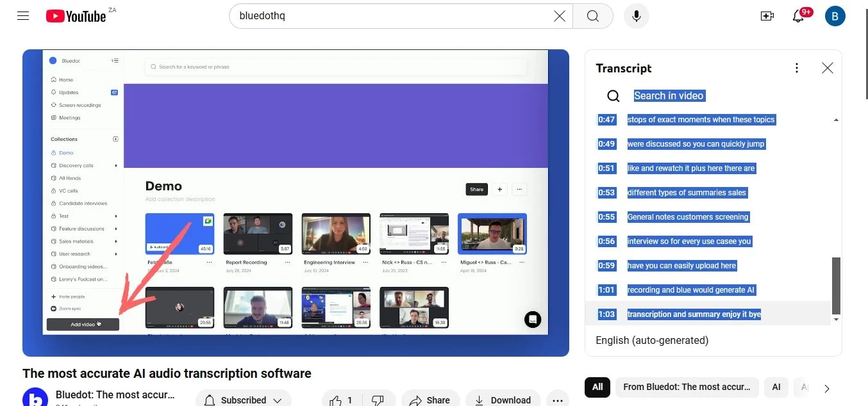Viewport: 868px width, 406px height.
Task: Expand Feature discussions collection in video
Action: (x=116, y=229)
